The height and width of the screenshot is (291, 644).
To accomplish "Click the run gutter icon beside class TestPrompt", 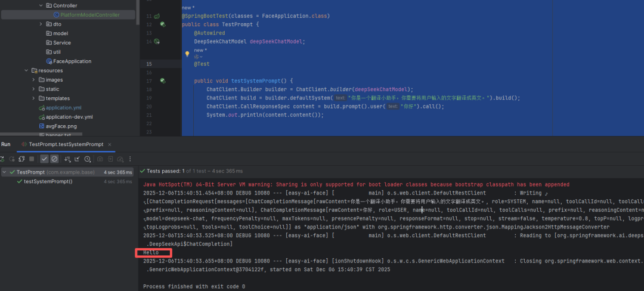I will coord(157,15).
